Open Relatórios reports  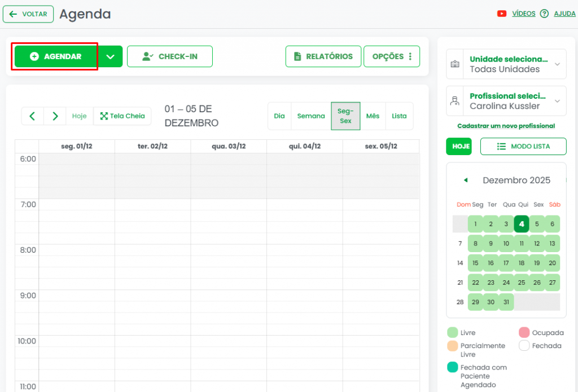(x=323, y=56)
